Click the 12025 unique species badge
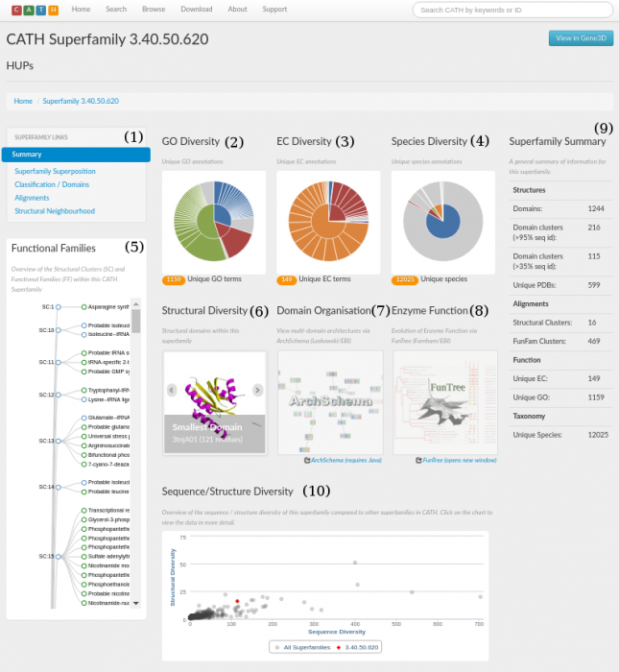Image resolution: width=619 pixels, height=672 pixels. click(405, 279)
